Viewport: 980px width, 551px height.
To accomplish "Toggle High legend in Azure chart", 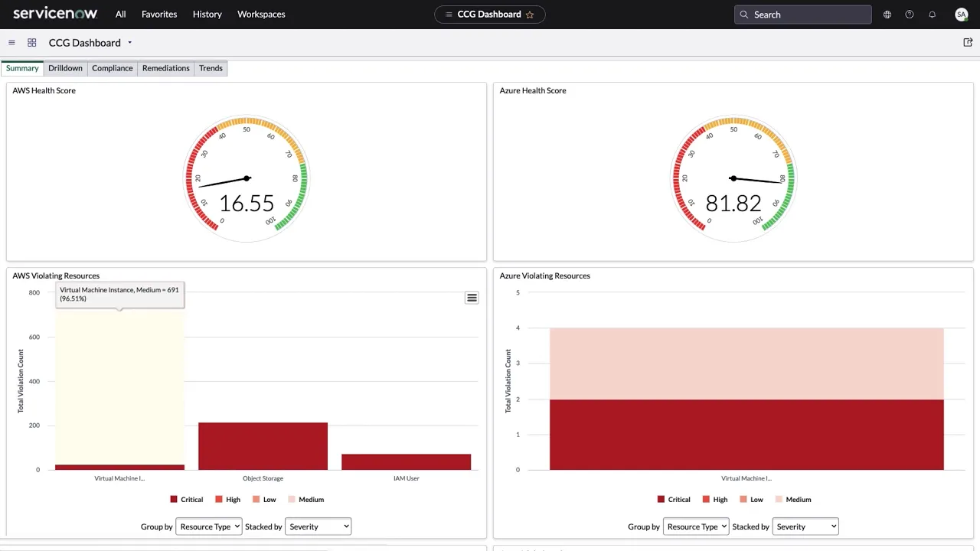I will (x=715, y=500).
